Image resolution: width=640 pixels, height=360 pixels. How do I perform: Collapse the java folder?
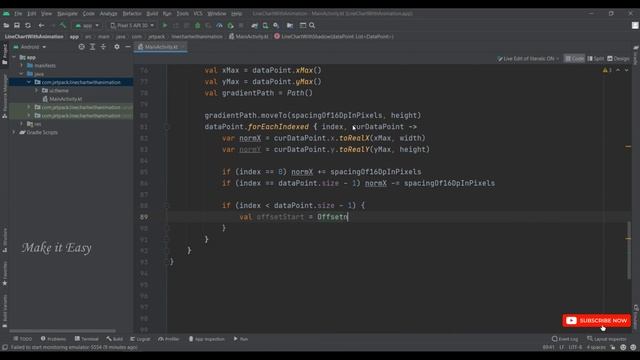click(22, 74)
